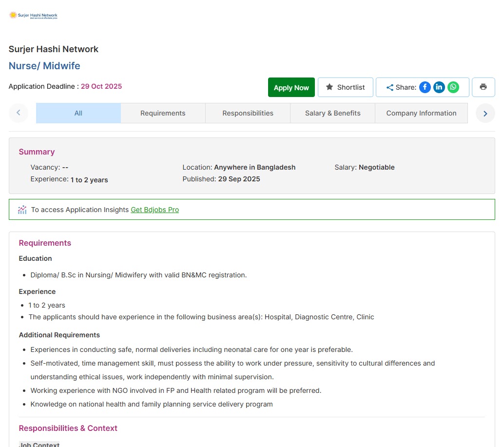View the Salary & Benefits tab

coord(332,113)
